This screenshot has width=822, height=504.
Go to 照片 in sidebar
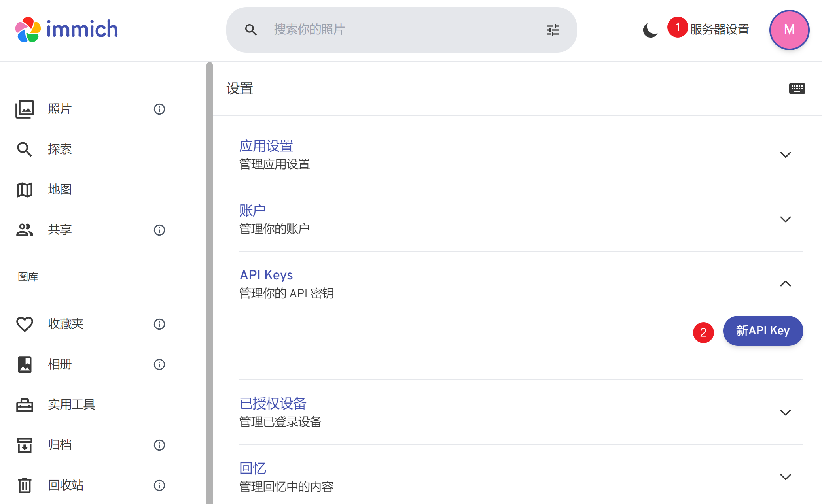pos(60,109)
